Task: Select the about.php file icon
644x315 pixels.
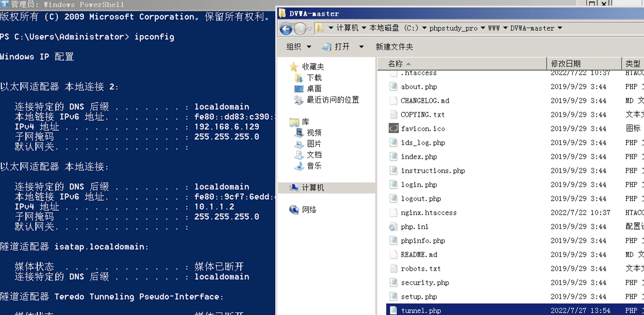Action: pyautogui.click(x=393, y=87)
